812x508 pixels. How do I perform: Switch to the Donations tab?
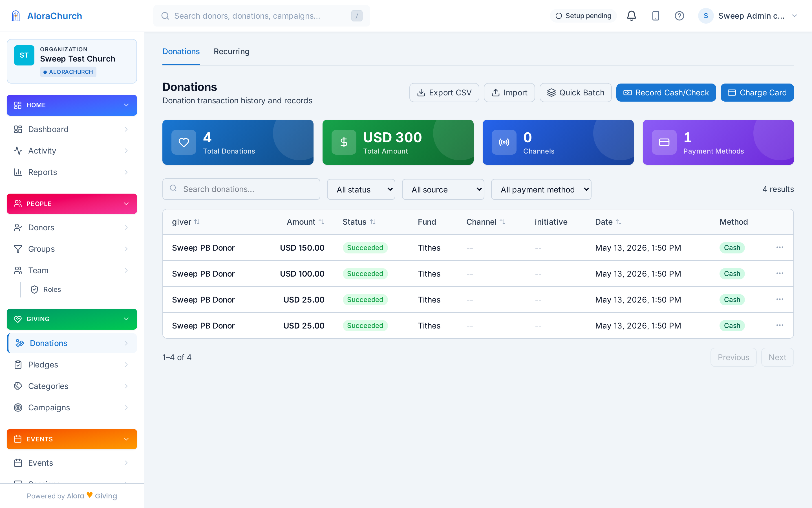pyautogui.click(x=181, y=51)
